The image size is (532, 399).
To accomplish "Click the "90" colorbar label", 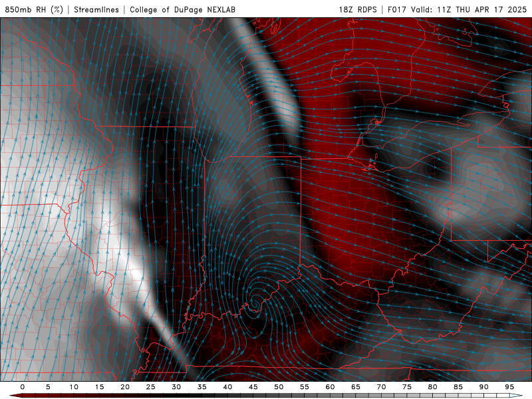I will coord(484,387).
